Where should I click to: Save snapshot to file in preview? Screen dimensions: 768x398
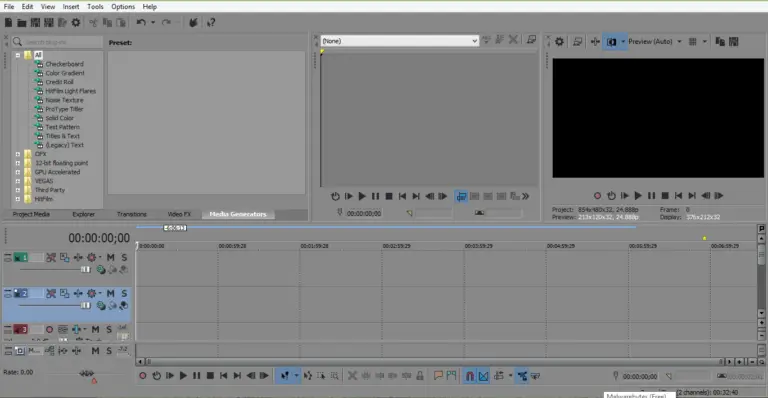(734, 42)
